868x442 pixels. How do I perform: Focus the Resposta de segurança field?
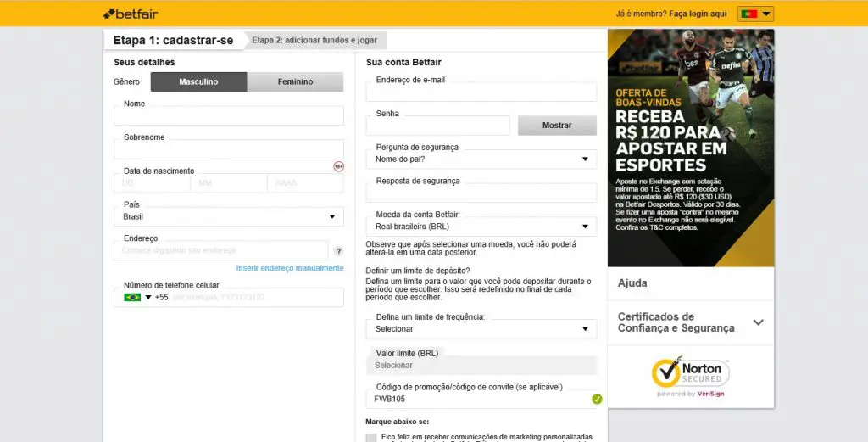coord(481,193)
